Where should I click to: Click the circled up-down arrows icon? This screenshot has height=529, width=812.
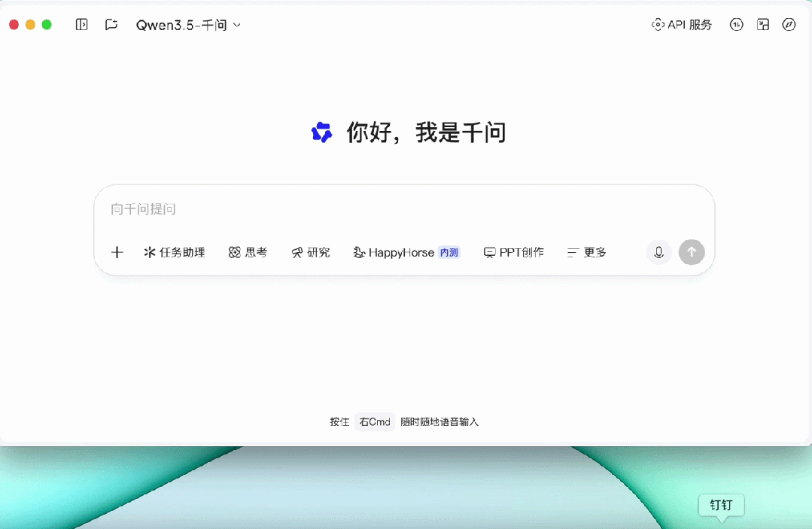[737, 24]
